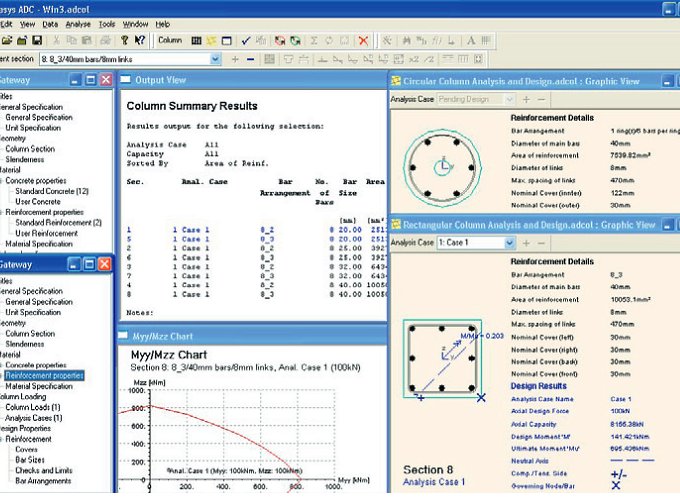
Task: Click the Paste clipboard icon
Action: 87,41
